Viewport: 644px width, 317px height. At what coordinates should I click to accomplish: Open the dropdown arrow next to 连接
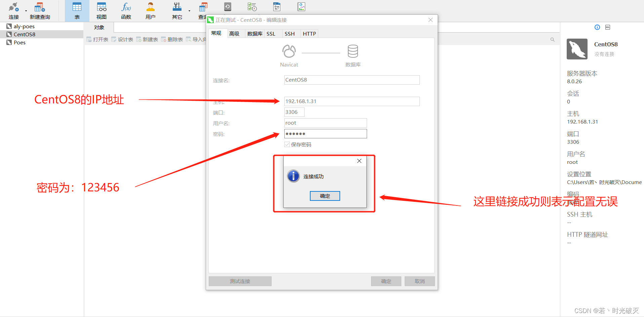point(26,11)
